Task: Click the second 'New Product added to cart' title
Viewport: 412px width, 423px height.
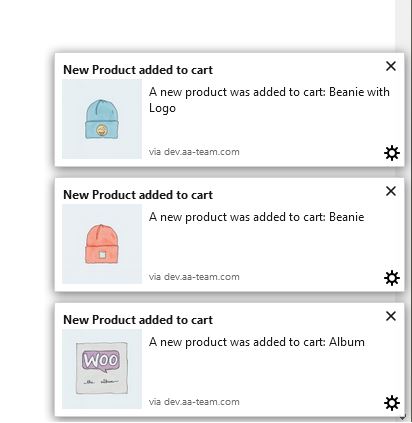Action: tap(138, 195)
